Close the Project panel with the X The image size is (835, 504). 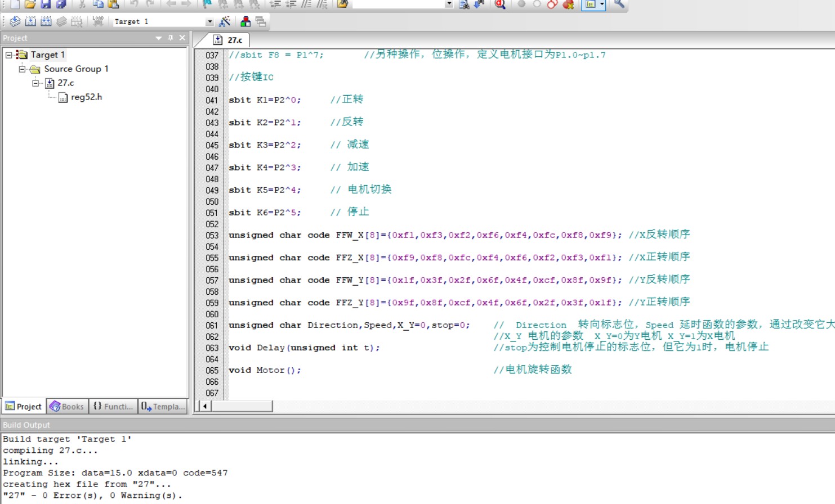tap(182, 38)
